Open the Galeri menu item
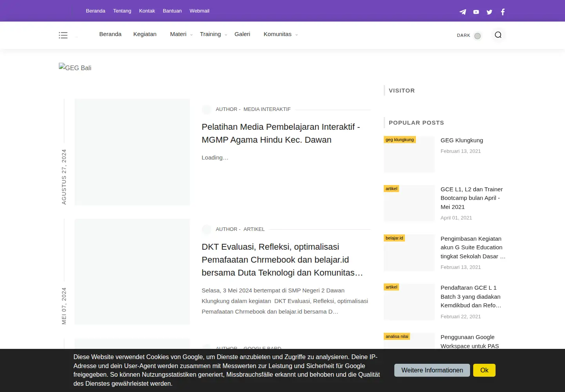Image resolution: width=565 pixels, height=392 pixels. coord(242,34)
